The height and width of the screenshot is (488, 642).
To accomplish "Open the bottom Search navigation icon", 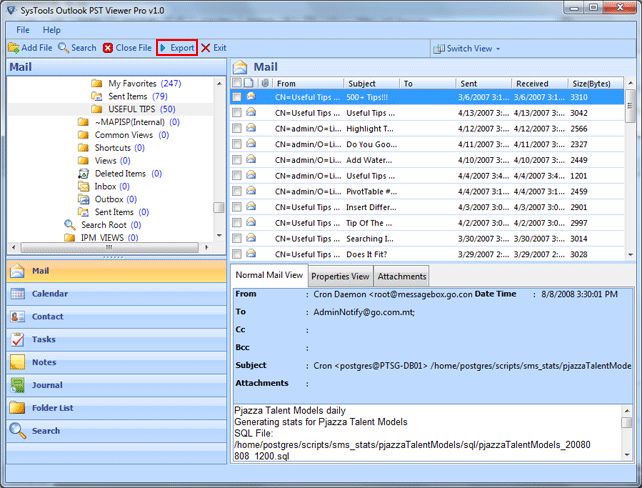I will tap(17, 431).
